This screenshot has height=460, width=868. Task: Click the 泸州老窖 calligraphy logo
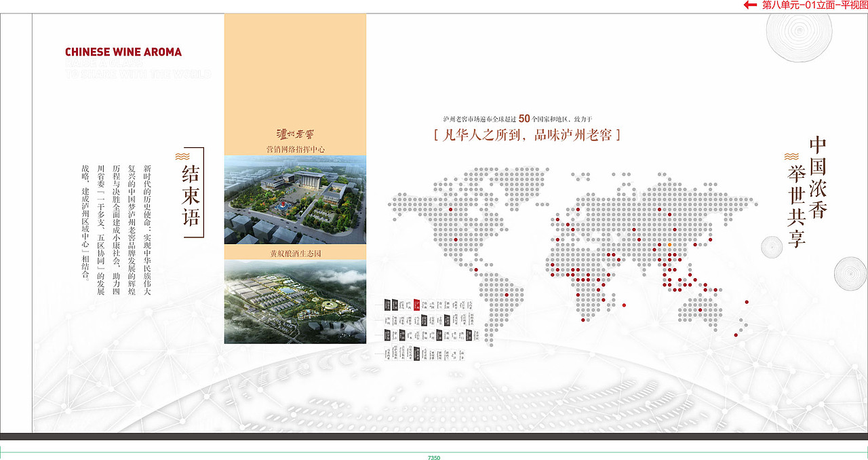pyautogui.click(x=295, y=133)
